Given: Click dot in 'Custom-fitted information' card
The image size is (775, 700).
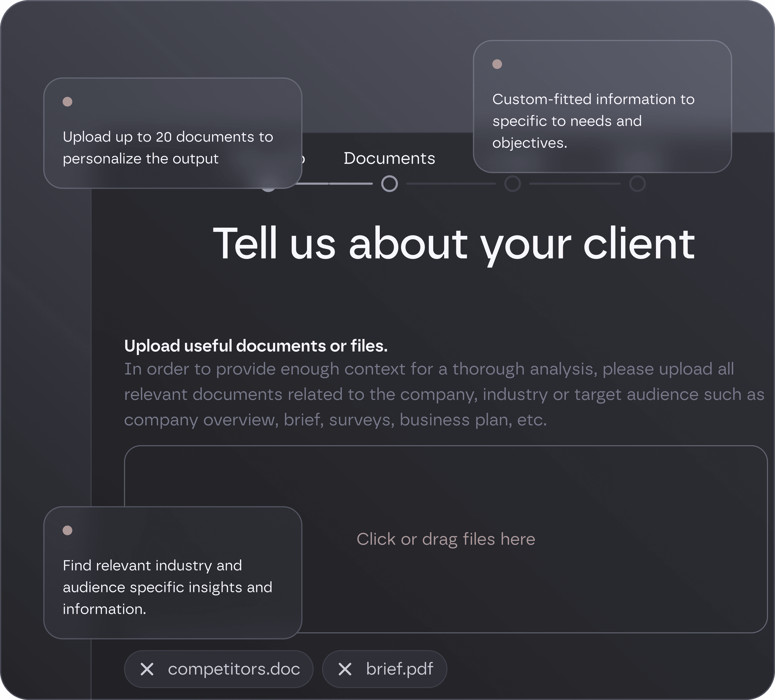Looking at the screenshot, I should coord(497,64).
